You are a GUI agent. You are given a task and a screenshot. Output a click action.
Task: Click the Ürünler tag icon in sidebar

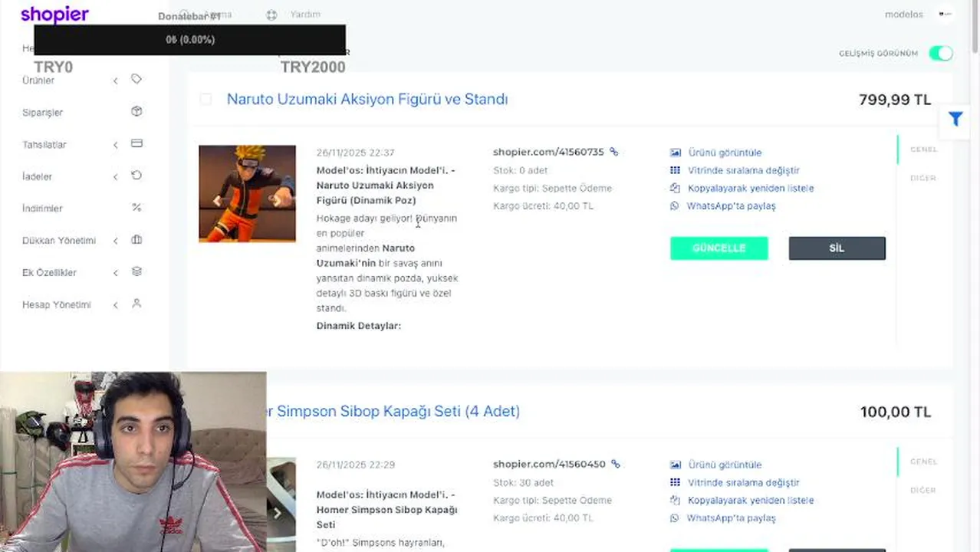pyautogui.click(x=136, y=79)
